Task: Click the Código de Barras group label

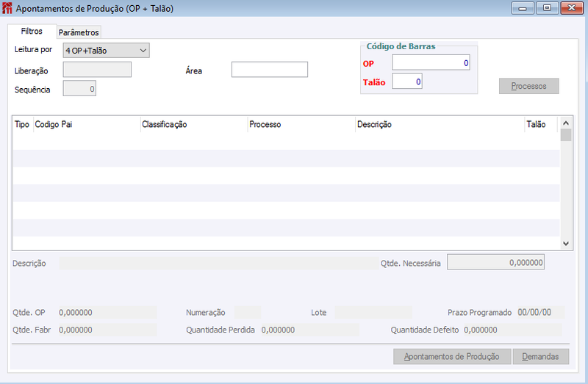Action: click(401, 46)
